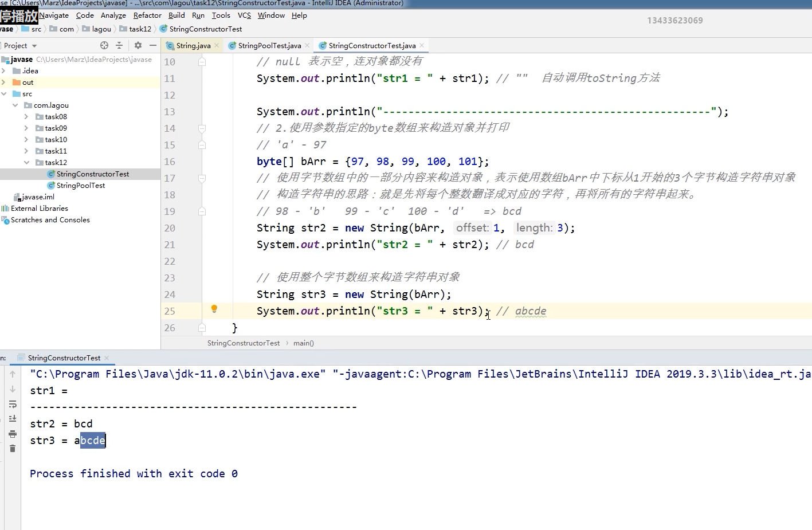Open the Navigate menu
The image size is (812, 530).
click(x=54, y=15)
